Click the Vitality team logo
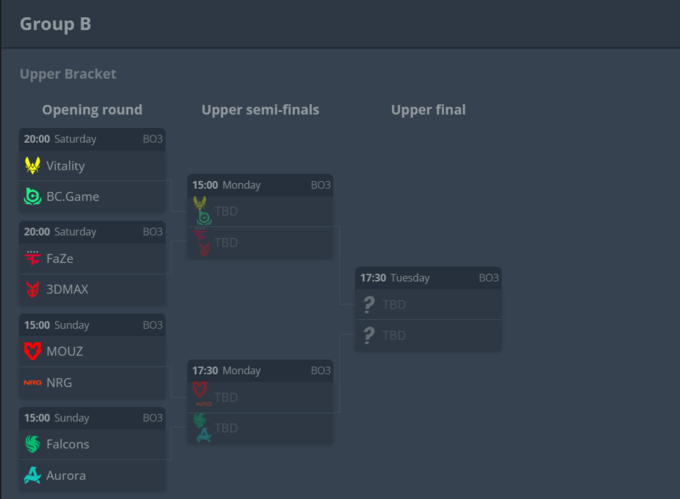The width and height of the screenshot is (680, 499). (x=33, y=166)
